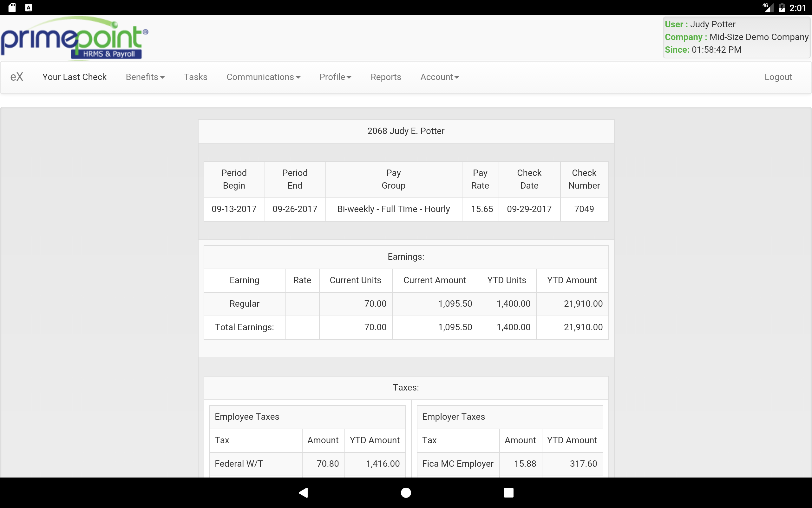Click the Total Earnings: row label
This screenshot has width=812, height=508.
(x=245, y=327)
